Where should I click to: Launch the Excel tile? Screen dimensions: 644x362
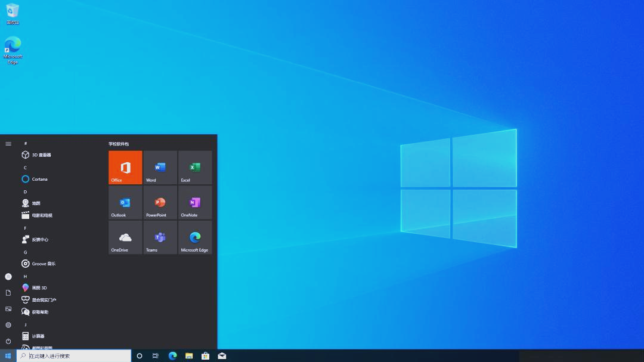click(x=194, y=168)
